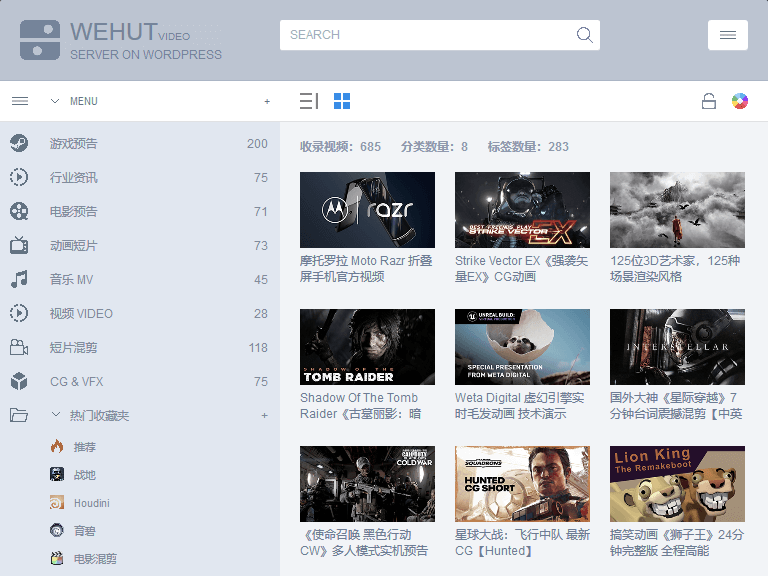Open the top-right hamburger menu button
Screen dimensions: 768x576
(x=727, y=35)
